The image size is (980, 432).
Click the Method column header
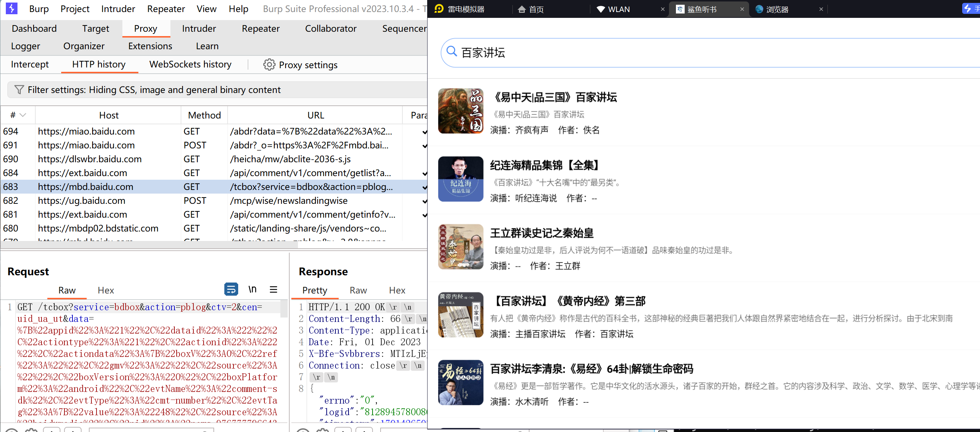(x=204, y=115)
